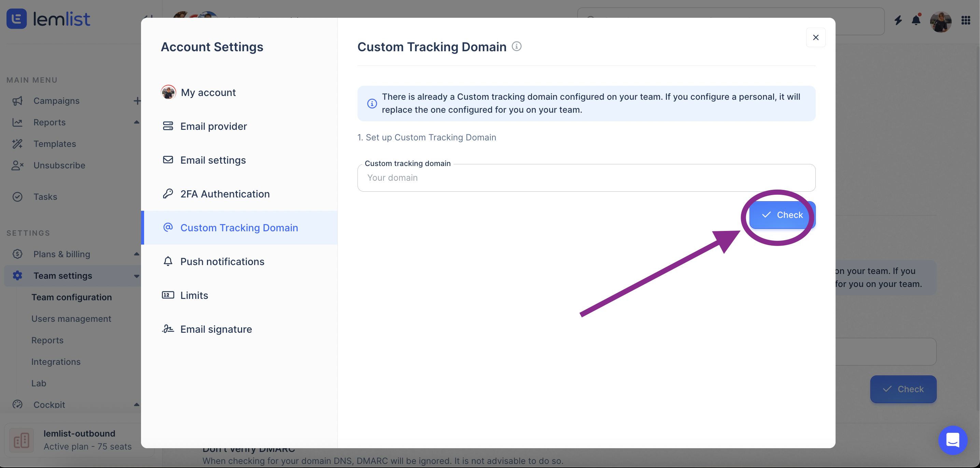980x468 pixels.
Task: Expand the Plans & billing arrow
Action: click(136, 254)
